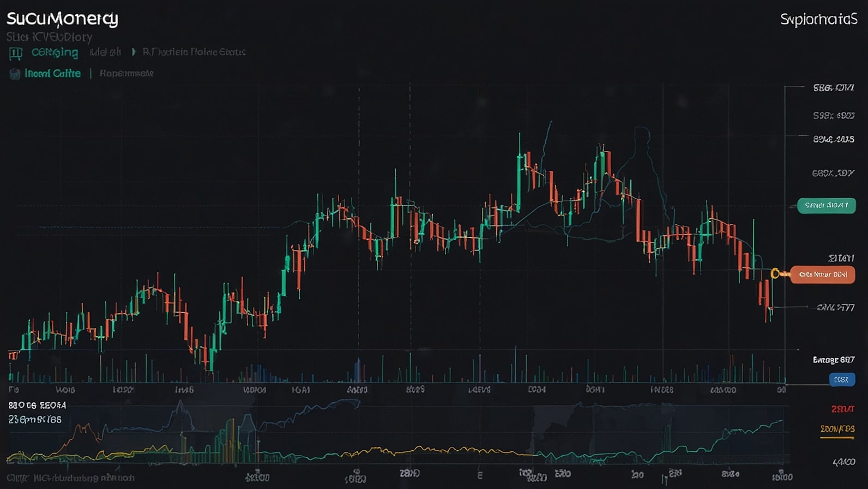This screenshot has height=489, width=868.
Task: Click the green price tag on the axis
Action: pos(826,206)
